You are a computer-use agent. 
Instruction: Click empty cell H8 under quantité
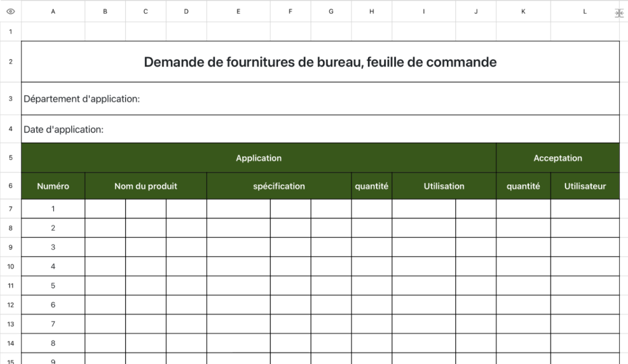pyautogui.click(x=372, y=228)
